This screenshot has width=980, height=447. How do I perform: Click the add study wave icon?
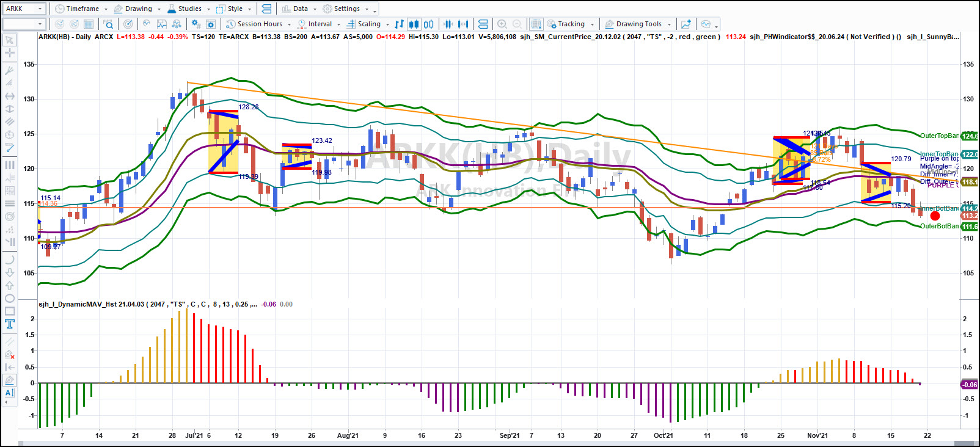(x=147, y=24)
